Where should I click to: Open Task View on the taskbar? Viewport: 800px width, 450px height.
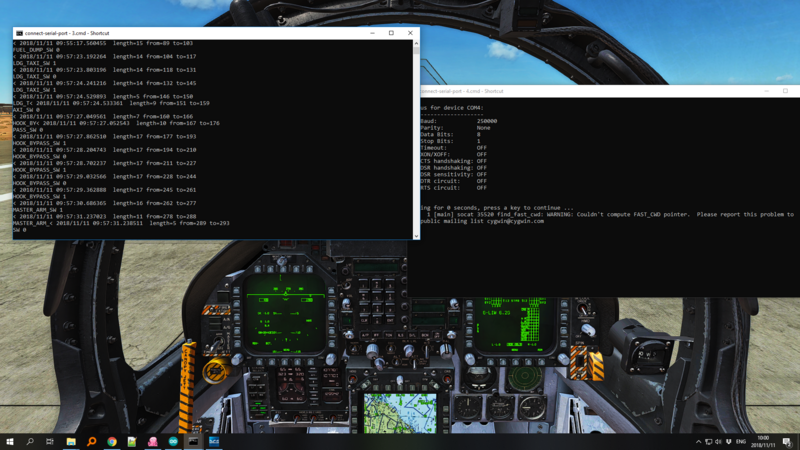49,441
